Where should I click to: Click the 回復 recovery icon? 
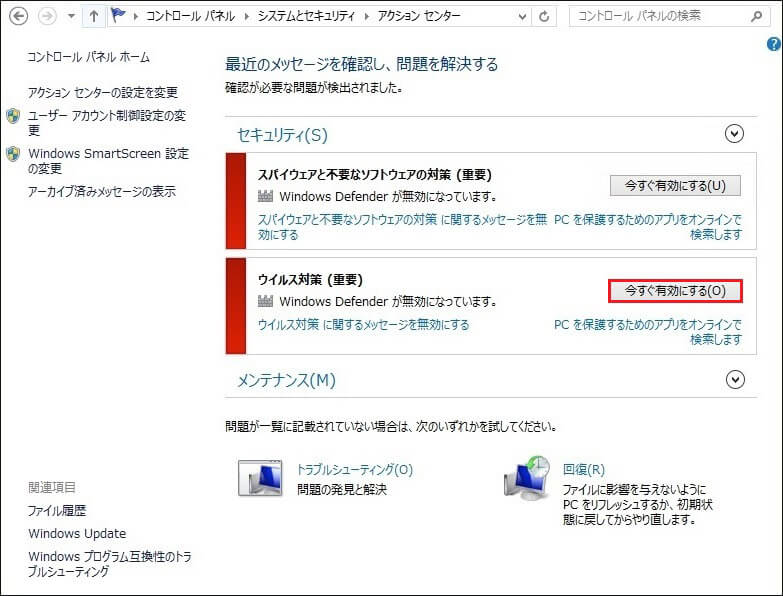point(527,478)
